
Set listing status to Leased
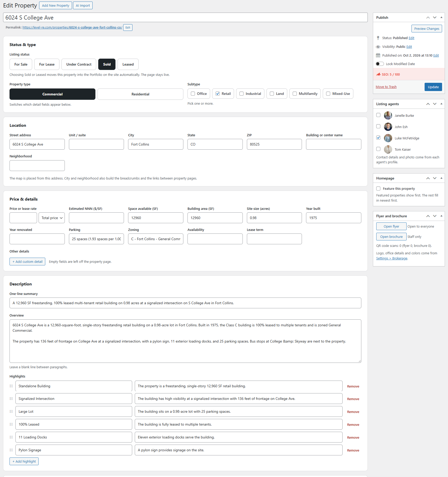pyautogui.click(x=128, y=64)
